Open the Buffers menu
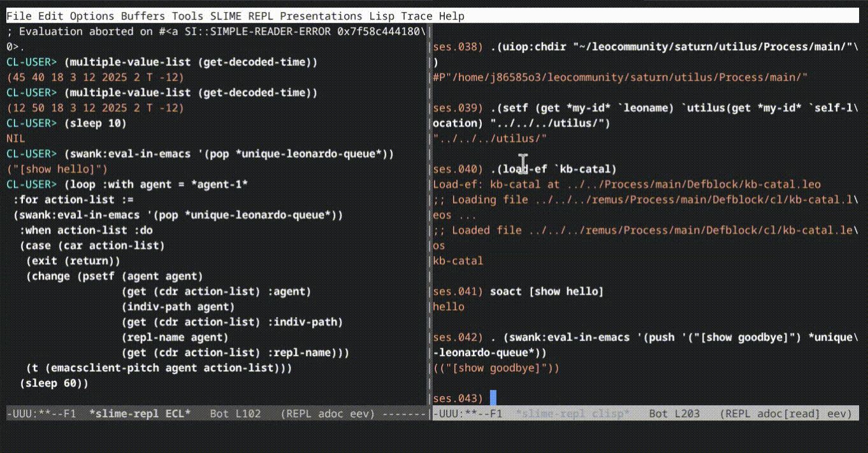 143,16
